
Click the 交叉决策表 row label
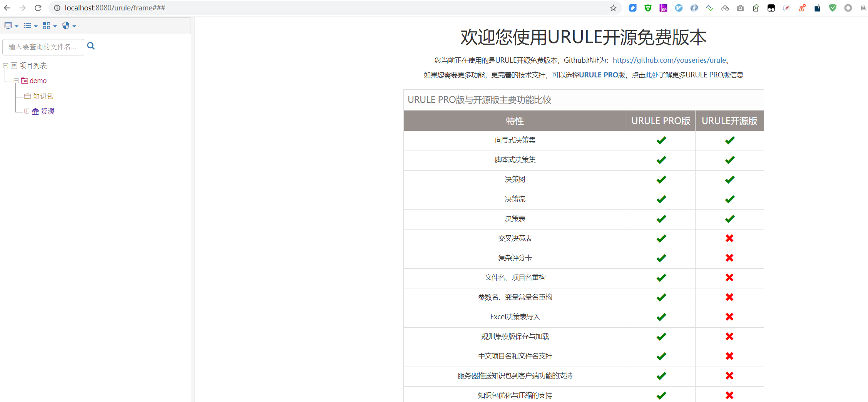coord(515,238)
